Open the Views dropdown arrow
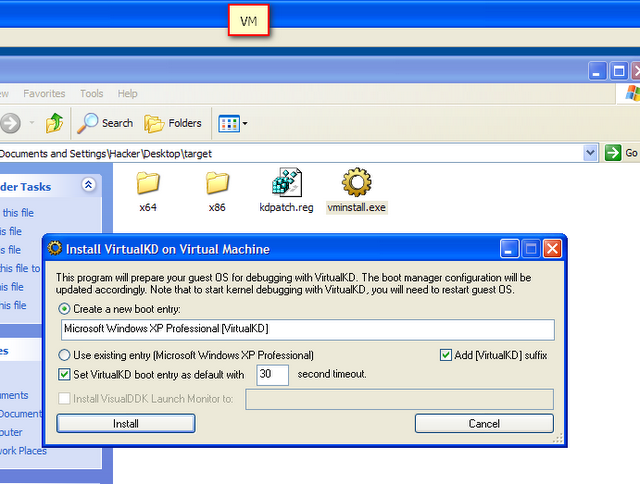The height and width of the screenshot is (484, 640). click(x=245, y=123)
